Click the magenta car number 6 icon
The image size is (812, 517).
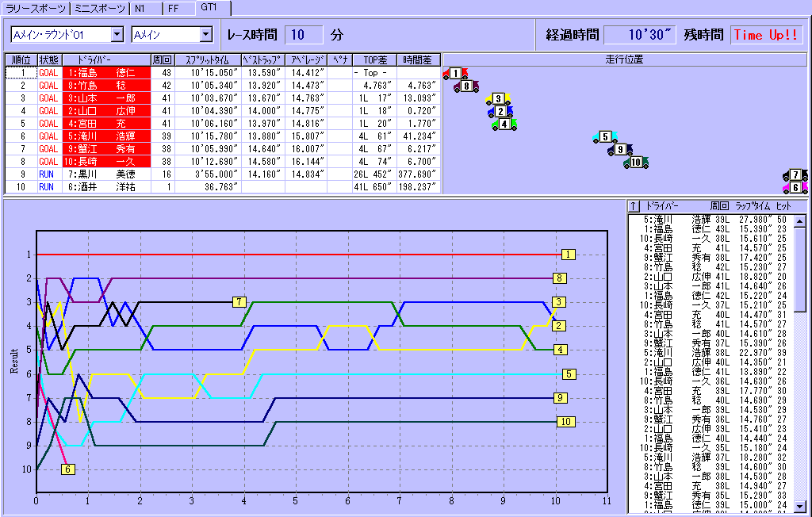795,188
